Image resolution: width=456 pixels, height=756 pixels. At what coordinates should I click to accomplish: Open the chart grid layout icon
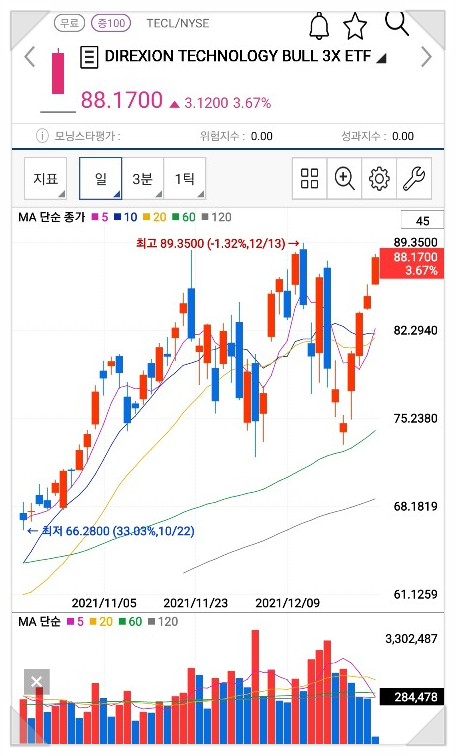pyautogui.click(x=309, y=178)
